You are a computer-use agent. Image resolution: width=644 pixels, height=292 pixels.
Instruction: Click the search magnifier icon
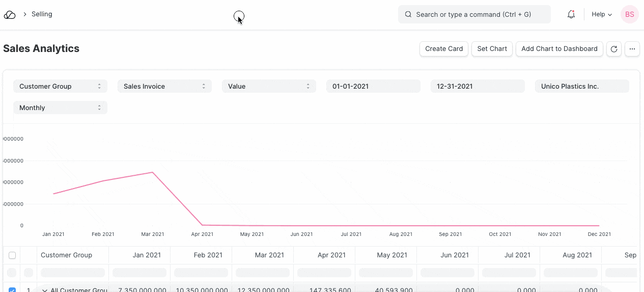click(x=408, y=15)
